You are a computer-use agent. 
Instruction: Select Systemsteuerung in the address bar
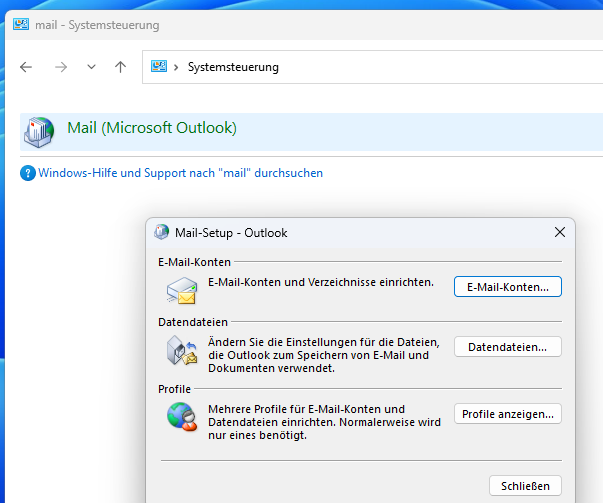coord(233,67)
